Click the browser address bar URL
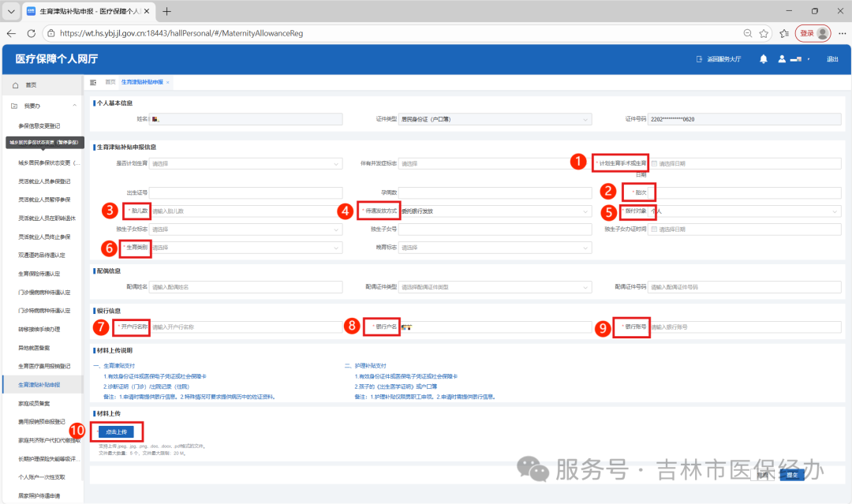The image size is (852, 504). tap(181, 33)
